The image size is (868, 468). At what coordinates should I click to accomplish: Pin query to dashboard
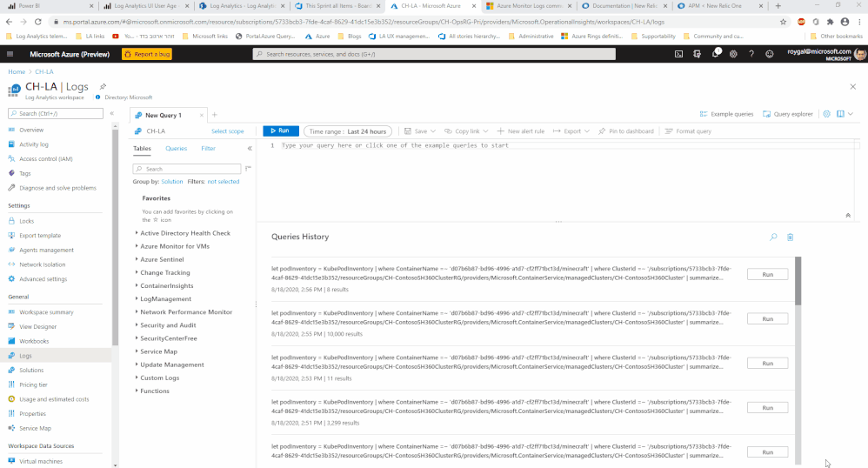pyautogui.click(x=626, y=131)
